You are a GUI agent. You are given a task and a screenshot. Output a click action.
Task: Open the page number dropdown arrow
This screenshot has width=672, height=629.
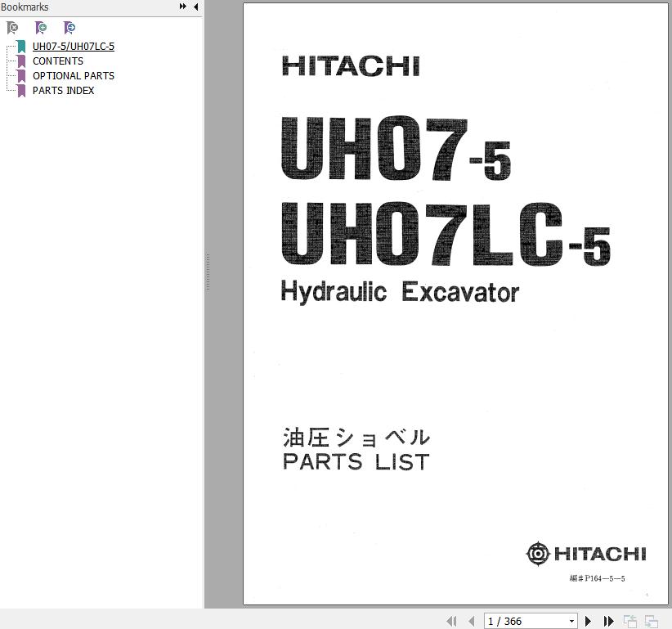coord(571,622)
